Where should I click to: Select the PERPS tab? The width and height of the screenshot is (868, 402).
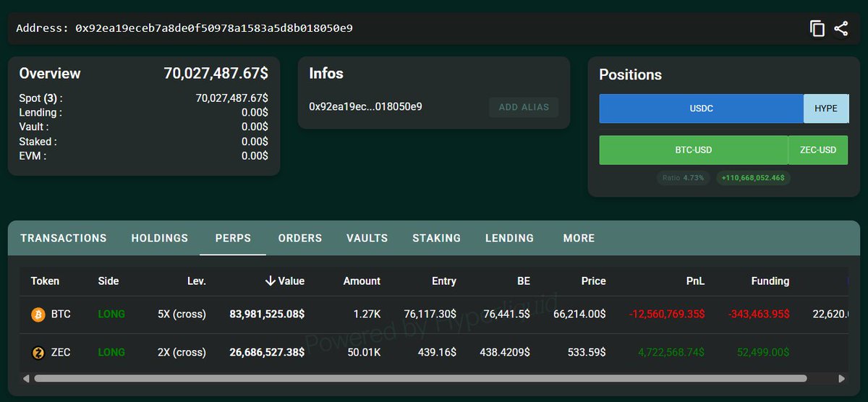coord(233,238)
